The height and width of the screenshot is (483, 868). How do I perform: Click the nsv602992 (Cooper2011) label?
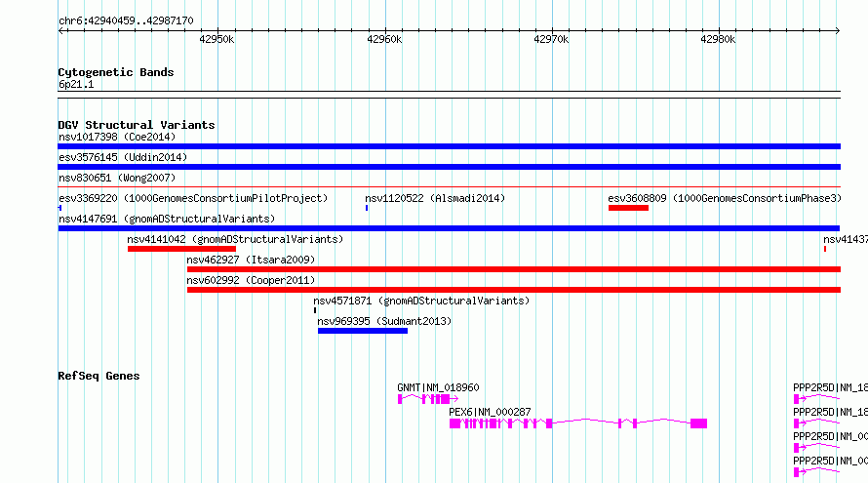pyautogui.click(x=251, y=280)
